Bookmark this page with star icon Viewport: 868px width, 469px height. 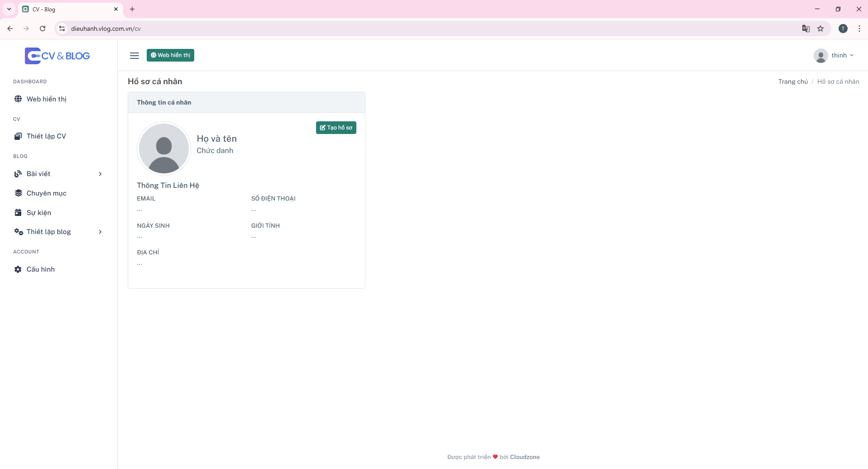click(x=820, y=29)
